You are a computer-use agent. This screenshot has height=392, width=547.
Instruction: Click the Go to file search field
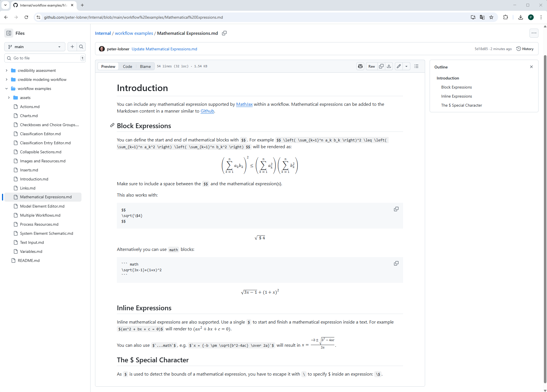click(x=45, y=58)
